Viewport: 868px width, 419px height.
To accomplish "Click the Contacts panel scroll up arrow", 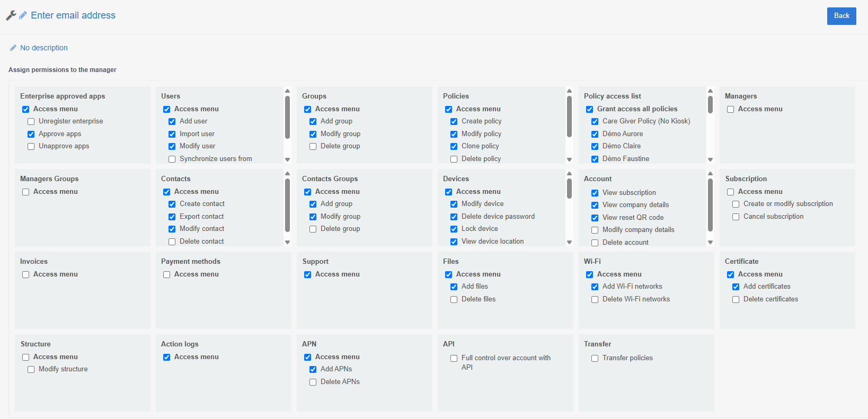I will pos(287,173).
